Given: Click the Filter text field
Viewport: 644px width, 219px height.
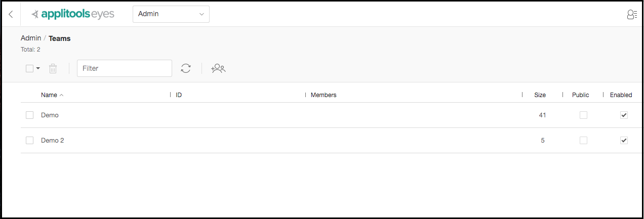Looking at the screenshot, I should (x=125, y=68).
